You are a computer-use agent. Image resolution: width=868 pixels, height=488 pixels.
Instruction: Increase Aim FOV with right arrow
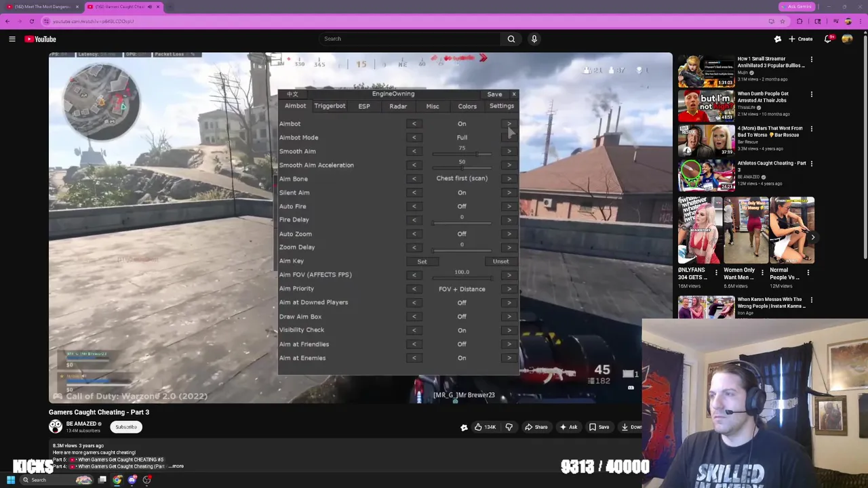[509, 275]
